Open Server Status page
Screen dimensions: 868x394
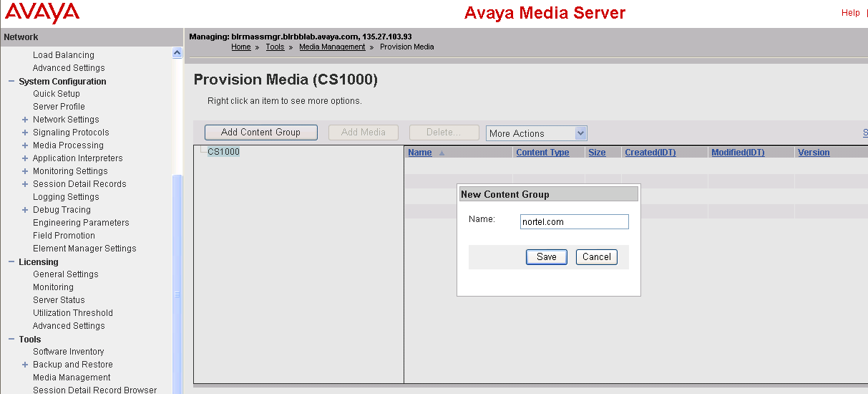pyautogui.click(x=59, y=300)
